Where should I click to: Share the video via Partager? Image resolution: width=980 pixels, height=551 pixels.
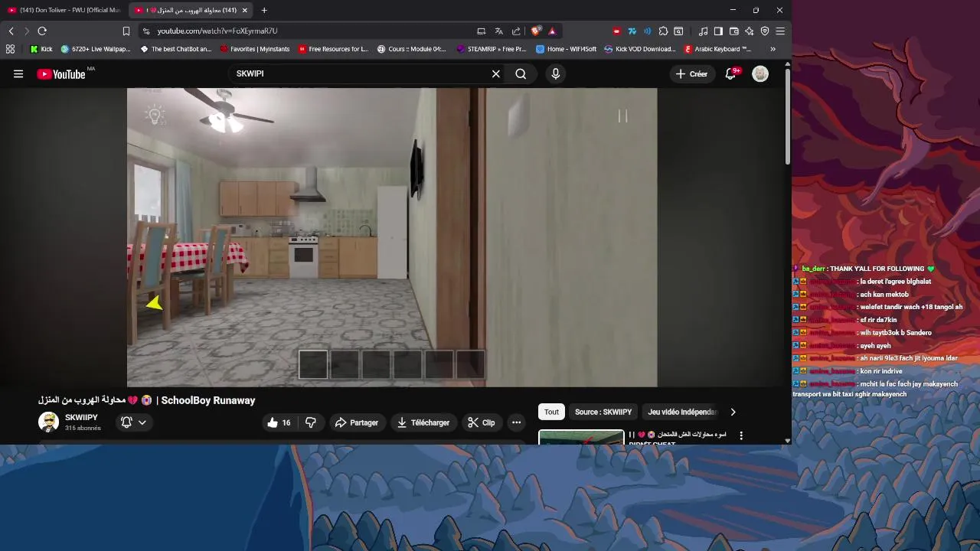click(357, 422)
